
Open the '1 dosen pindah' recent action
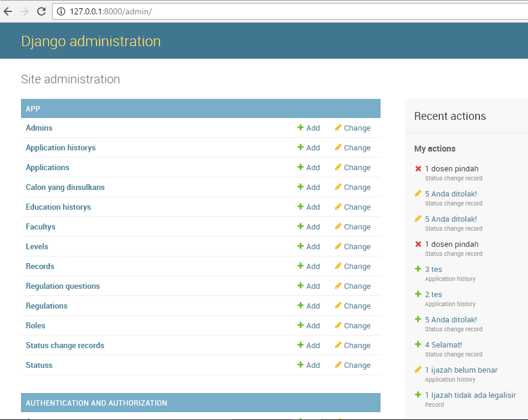coord(452,168)
